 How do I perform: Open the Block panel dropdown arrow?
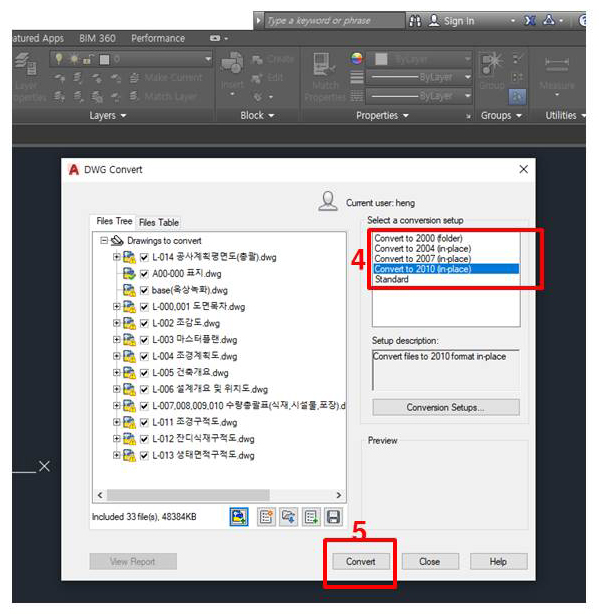pyautogui.click(x=271, y=116)
